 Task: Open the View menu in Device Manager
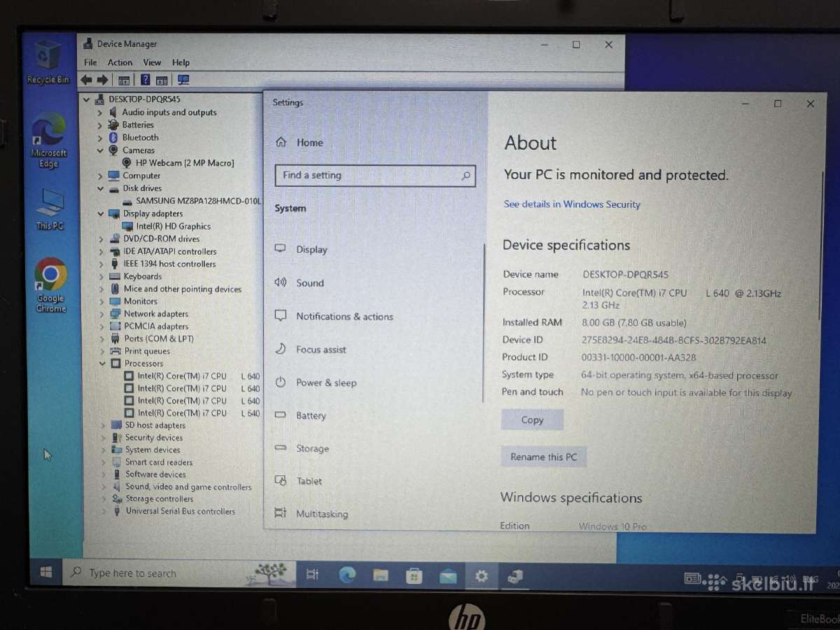pos(152,62)
